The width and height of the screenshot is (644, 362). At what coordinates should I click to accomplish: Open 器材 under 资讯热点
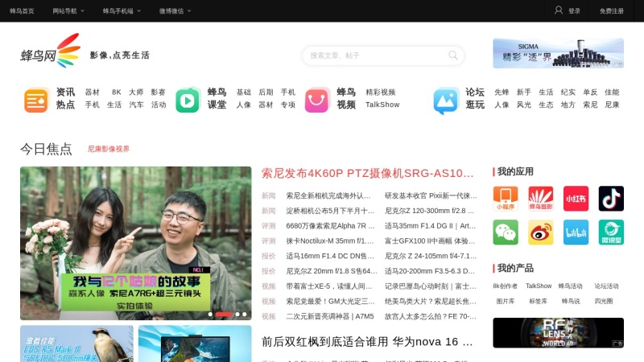93,93
